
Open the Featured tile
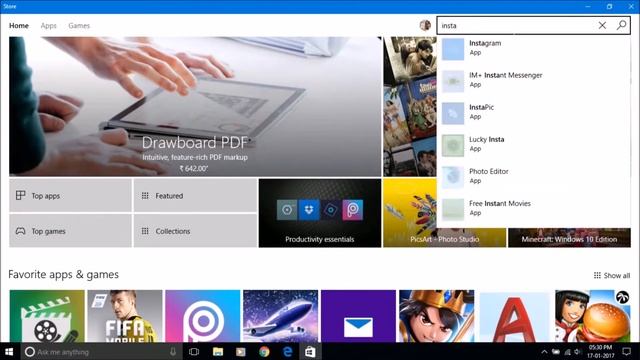(195, 196)
